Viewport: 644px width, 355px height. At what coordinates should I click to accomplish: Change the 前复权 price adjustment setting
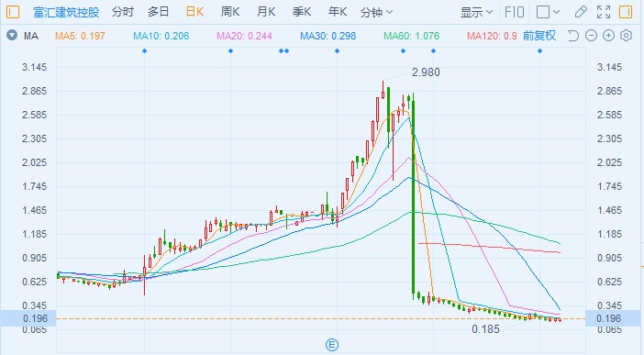tap(539, 36)
